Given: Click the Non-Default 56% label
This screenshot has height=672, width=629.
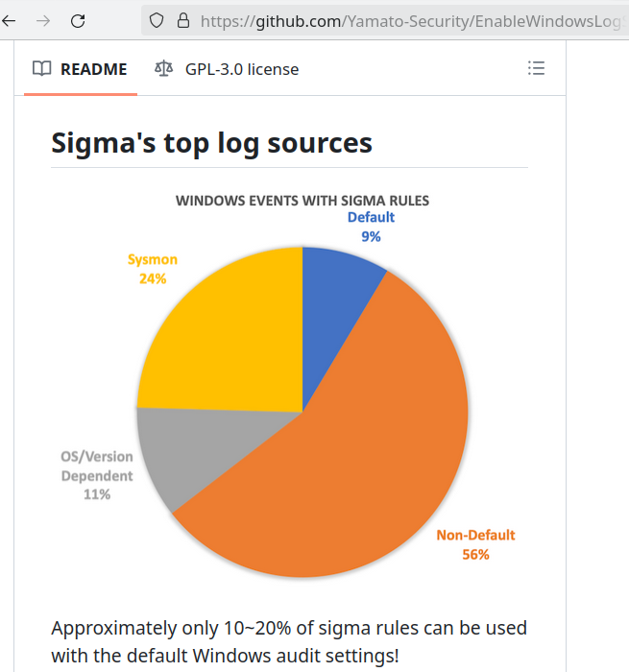Looking at the screenshot, I should [475, 544].
